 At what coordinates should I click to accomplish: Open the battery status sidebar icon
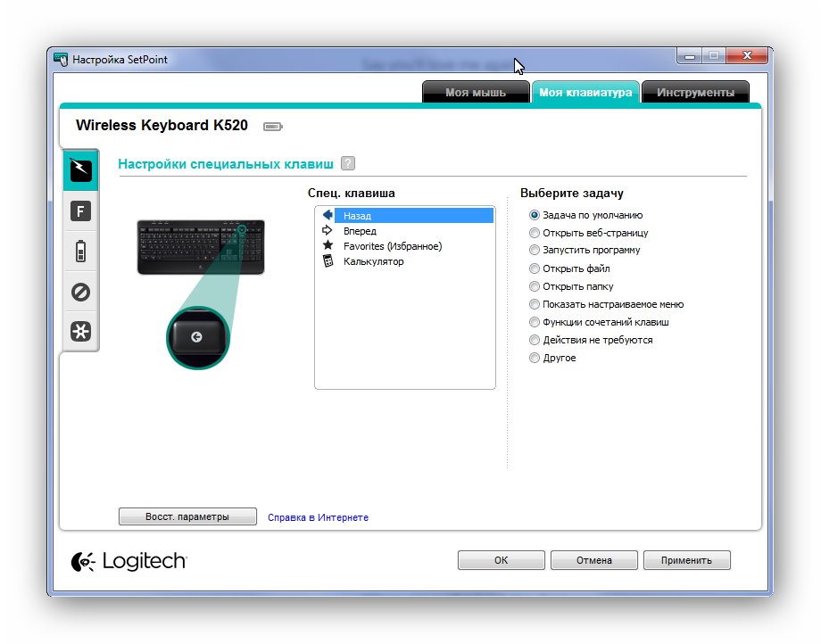click(80, 252)
